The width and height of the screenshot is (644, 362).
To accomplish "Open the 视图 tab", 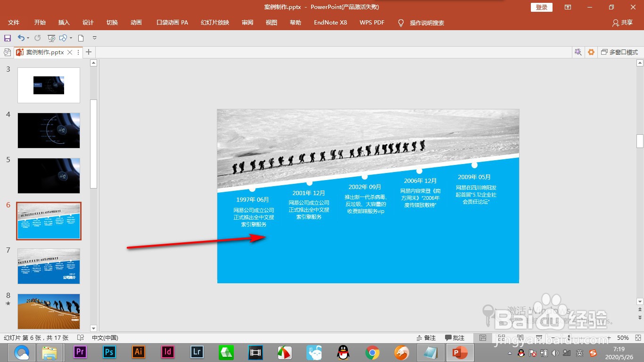I will pos(272,23).
